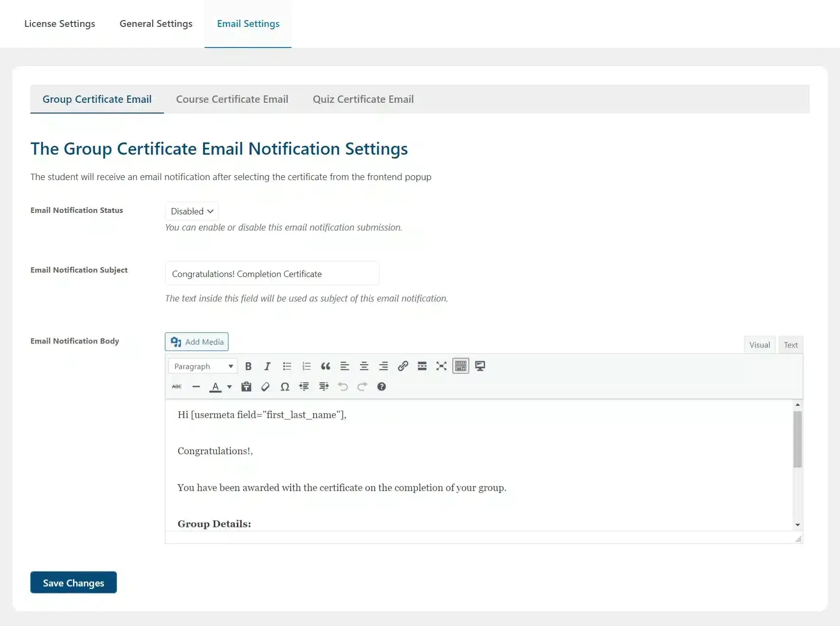Switch the editor to Text mode
Viewport: 840px width, 626px height.
pos(790,345)
